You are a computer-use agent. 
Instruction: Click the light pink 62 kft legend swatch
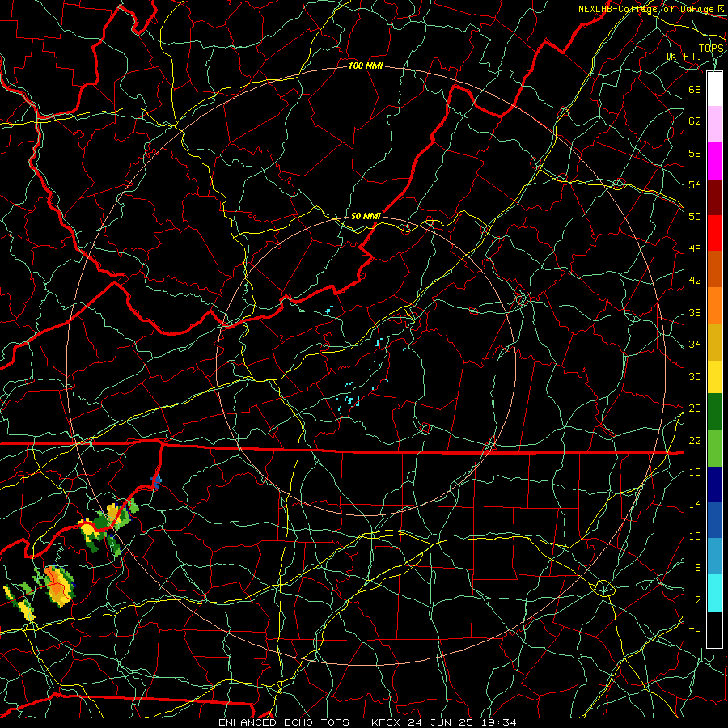(x=714, y=125)
